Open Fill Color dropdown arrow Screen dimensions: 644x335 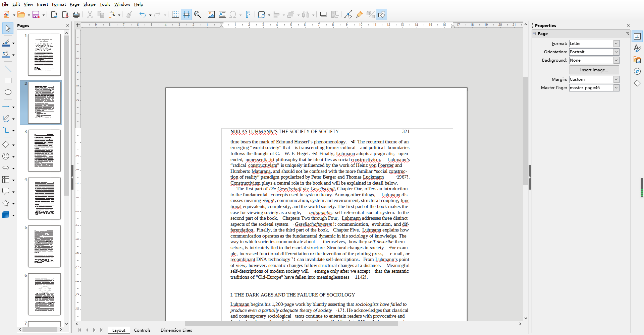13,55
